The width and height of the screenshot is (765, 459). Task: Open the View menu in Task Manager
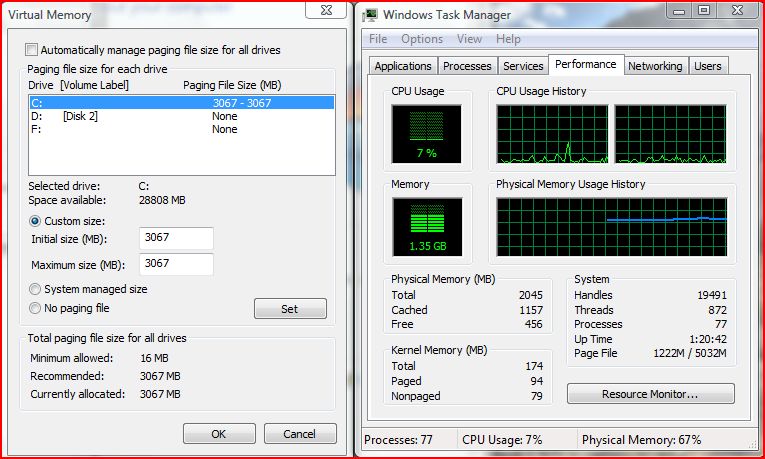469,39
